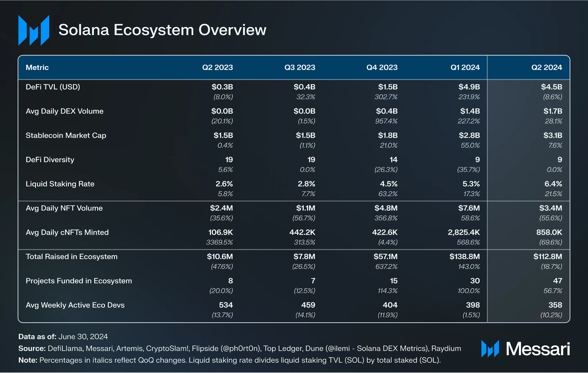Click the DeFi TVL (USD) row label
The width and height of the screenshot is (588, 373).
pyautogui.click(x=53, y=87)
